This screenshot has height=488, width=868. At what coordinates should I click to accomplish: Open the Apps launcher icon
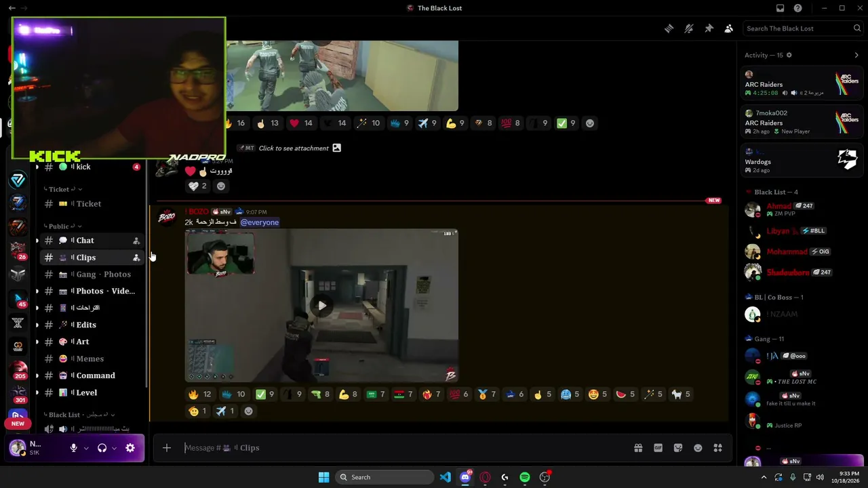[x=718, y=448]
